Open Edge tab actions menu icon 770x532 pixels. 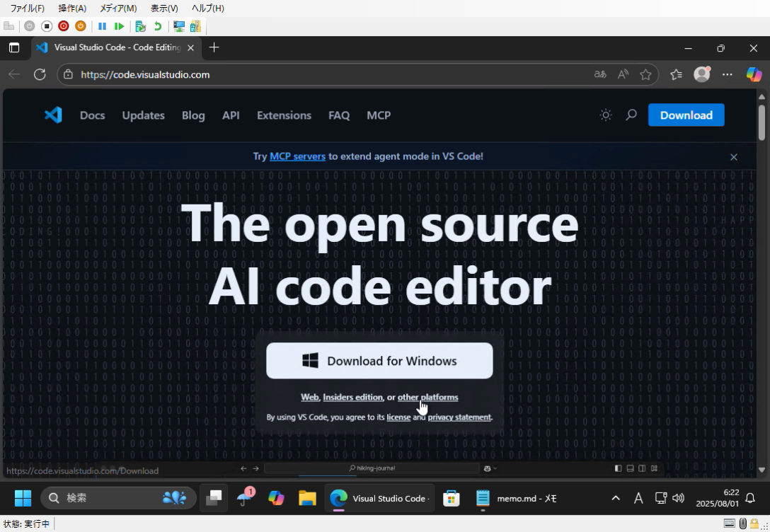pos(14,47)
